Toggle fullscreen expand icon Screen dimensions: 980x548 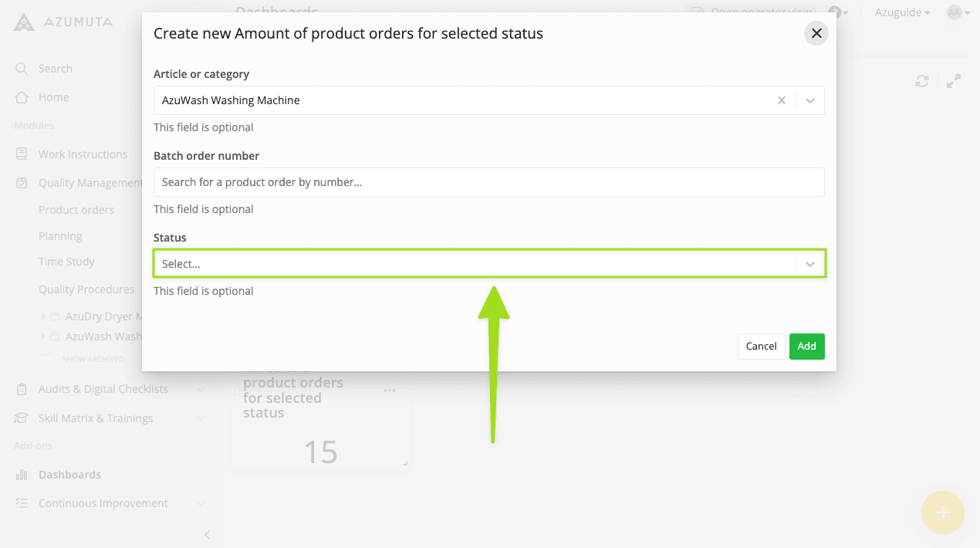coord(954,81)
